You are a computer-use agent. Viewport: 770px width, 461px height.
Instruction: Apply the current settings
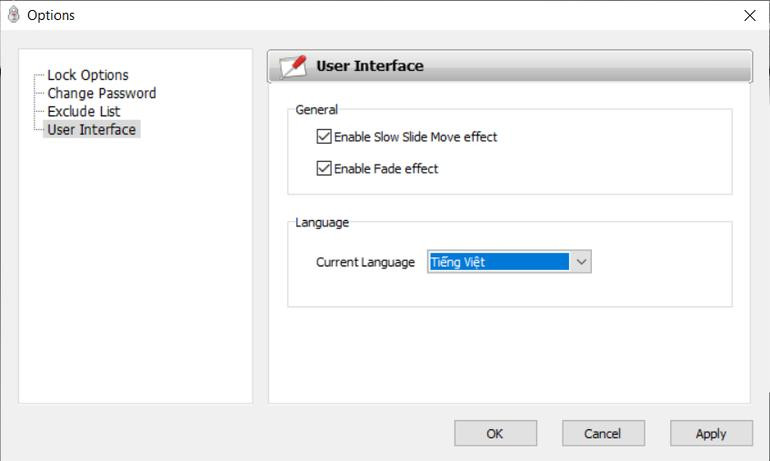click(710, 433)
